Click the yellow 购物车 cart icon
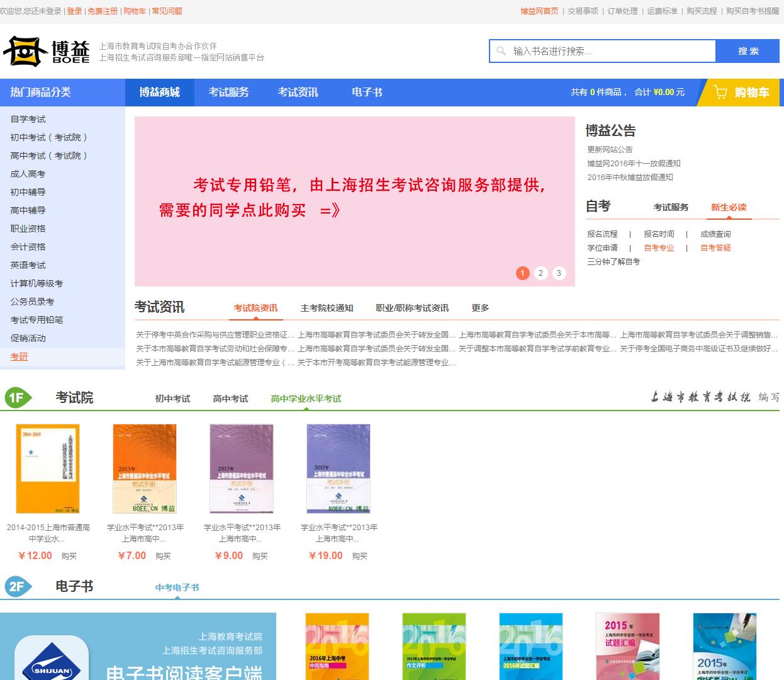Viewport: 784px width, 680px height. [720, 93]
